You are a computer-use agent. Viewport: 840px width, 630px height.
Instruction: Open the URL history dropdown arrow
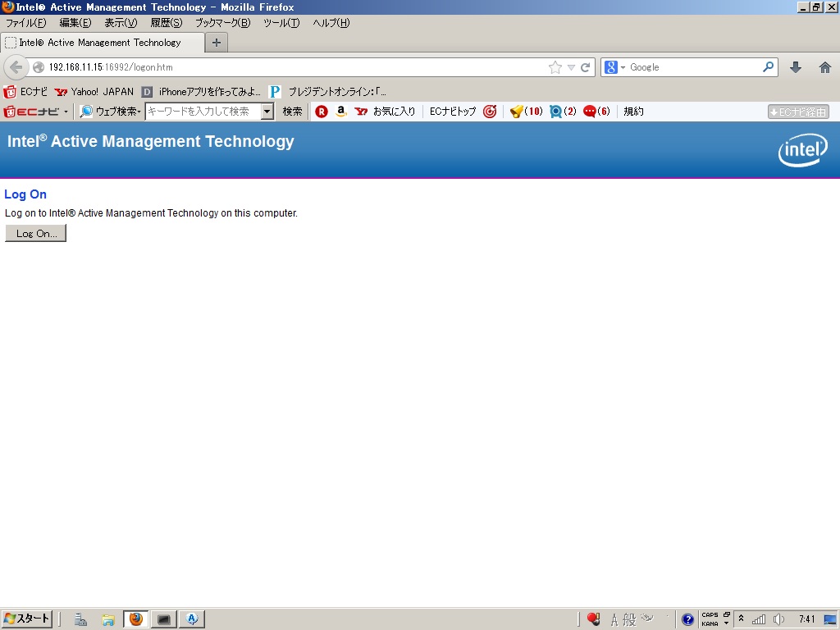571,67
